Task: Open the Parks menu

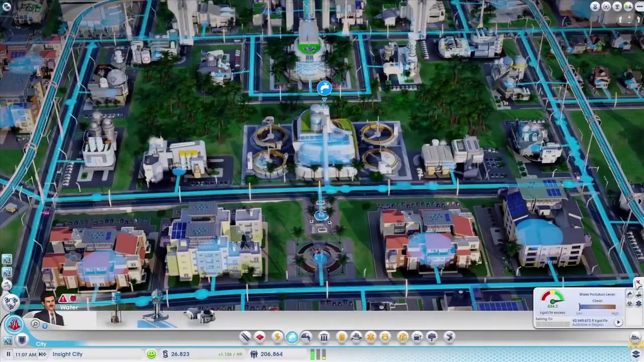Action: click(432, 337)
